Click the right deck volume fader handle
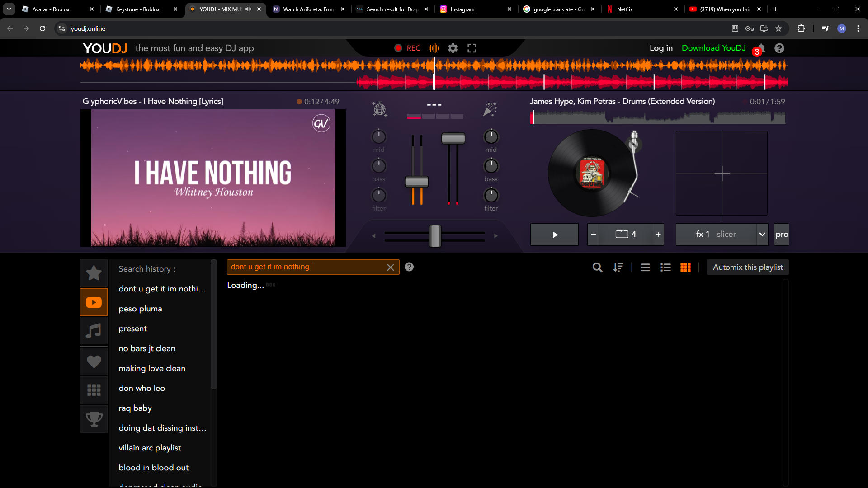The height and width of the screenshot is (488, 868). [453, 138]
